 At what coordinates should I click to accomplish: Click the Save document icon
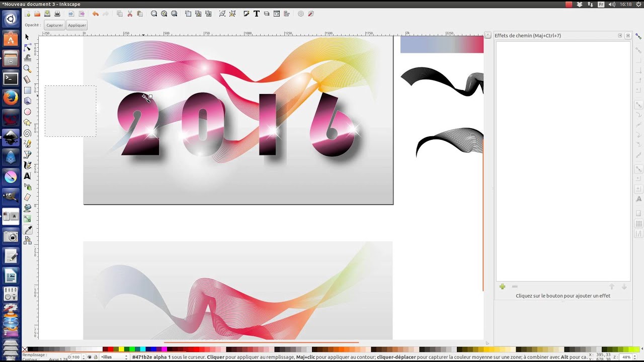(47, 14)
